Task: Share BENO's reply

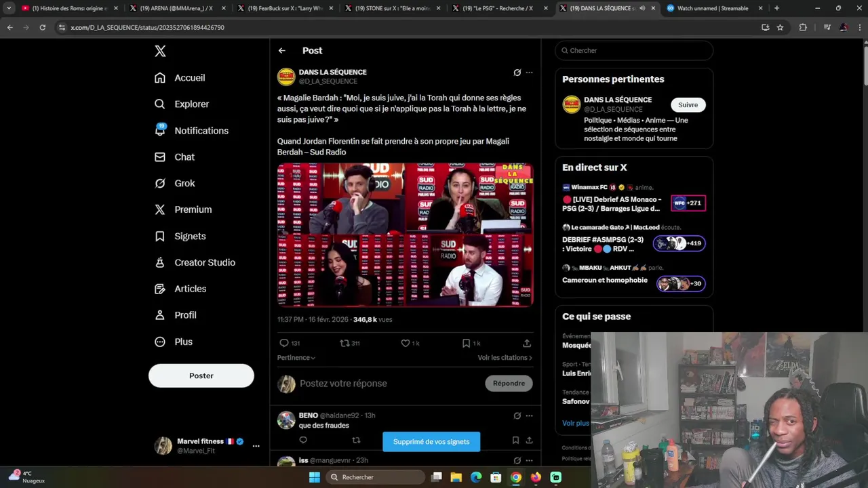Action: coord(529,441)
